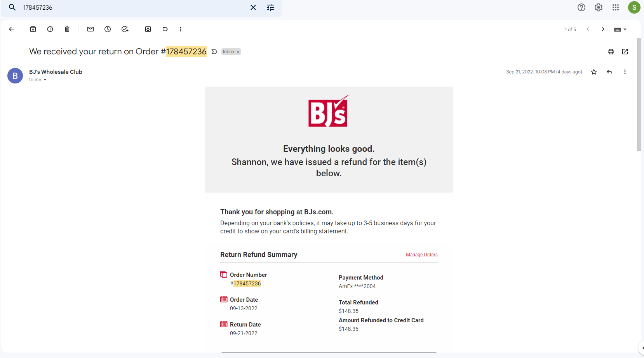Add this email to Tasks
Image resolution: width=644 pixels, height=358 pixels.
pos(125,29)
